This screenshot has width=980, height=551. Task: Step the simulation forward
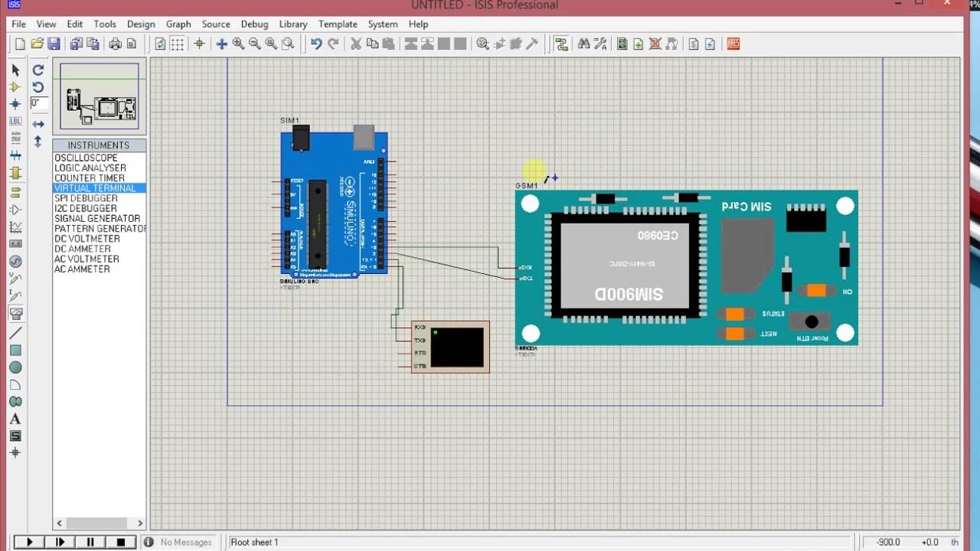pos(60,542)
